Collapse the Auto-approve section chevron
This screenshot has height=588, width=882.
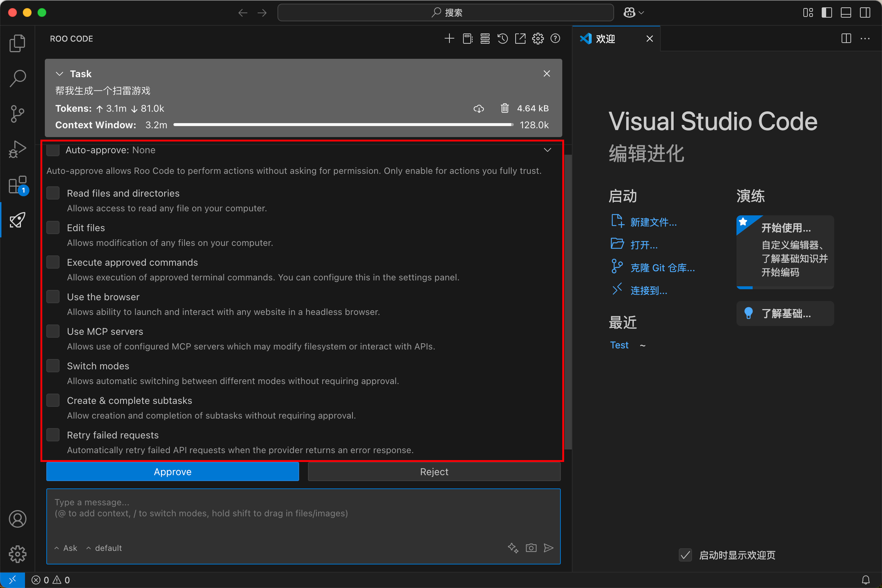(548, 150)
